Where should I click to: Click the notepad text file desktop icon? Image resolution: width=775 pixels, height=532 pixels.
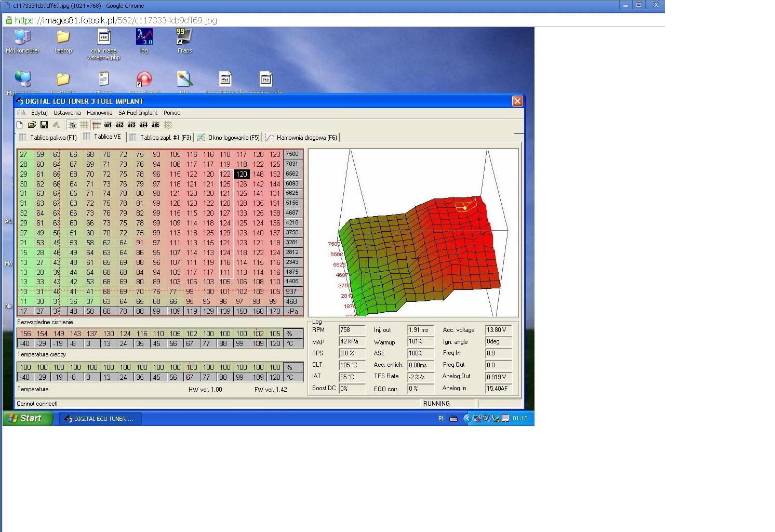pos(103,79)
